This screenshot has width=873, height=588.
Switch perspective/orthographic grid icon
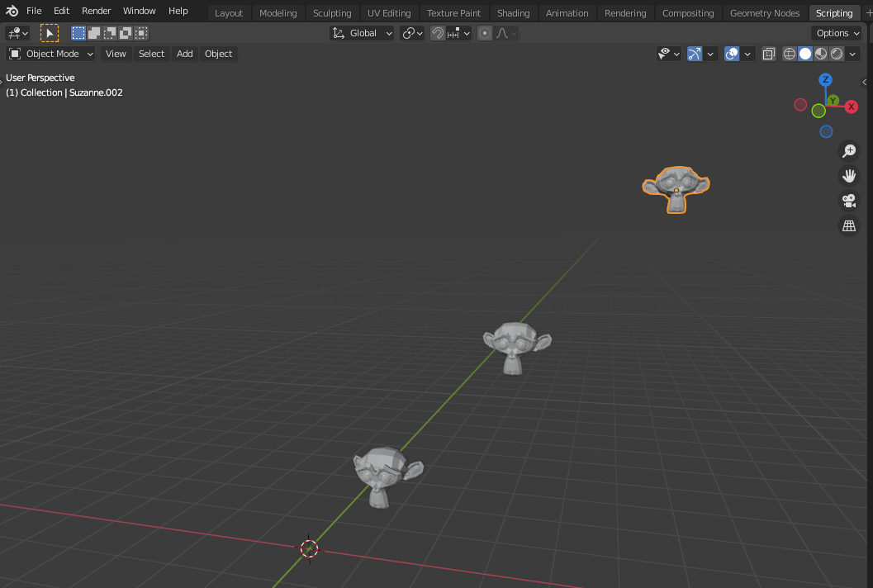click(x=849, y=226)
